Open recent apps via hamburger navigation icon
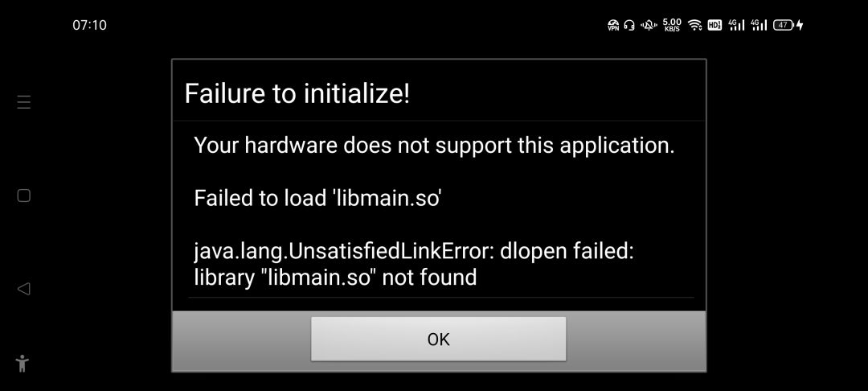The width and height of the screenshot is (868, 391). coord(24,102)
